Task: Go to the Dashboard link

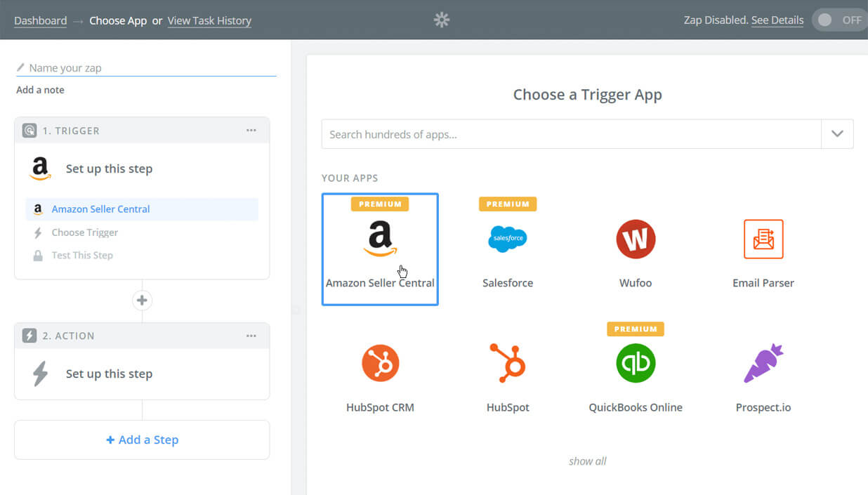Action: coord(41,20)
